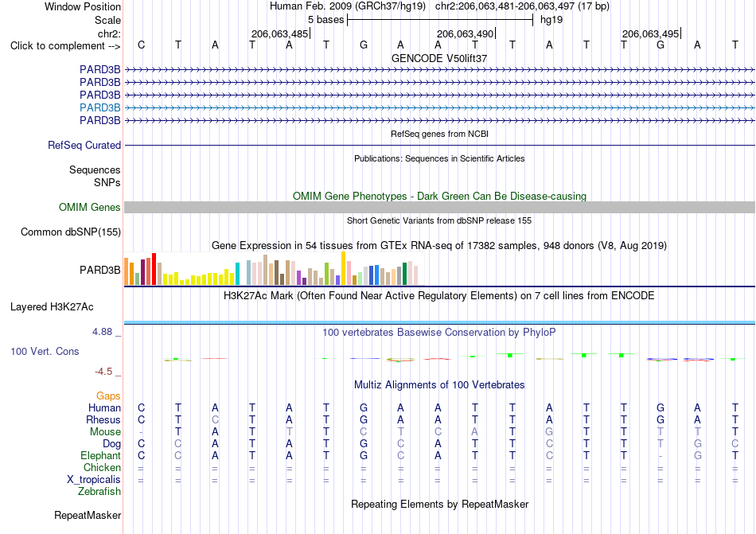Click the C base in the Human row
Image resolution: width=756 pixels, height=534 pixels.
tap(142, 407)
